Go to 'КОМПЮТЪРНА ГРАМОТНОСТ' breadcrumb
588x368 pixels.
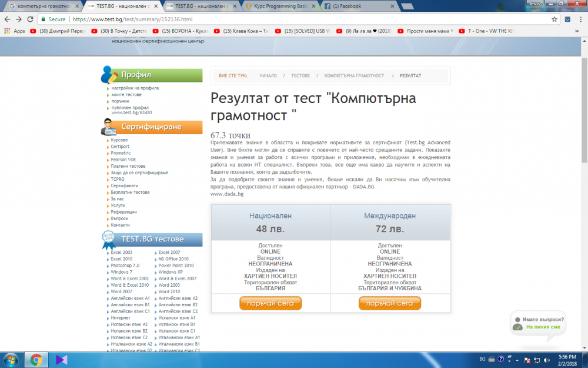coord(354,76)
